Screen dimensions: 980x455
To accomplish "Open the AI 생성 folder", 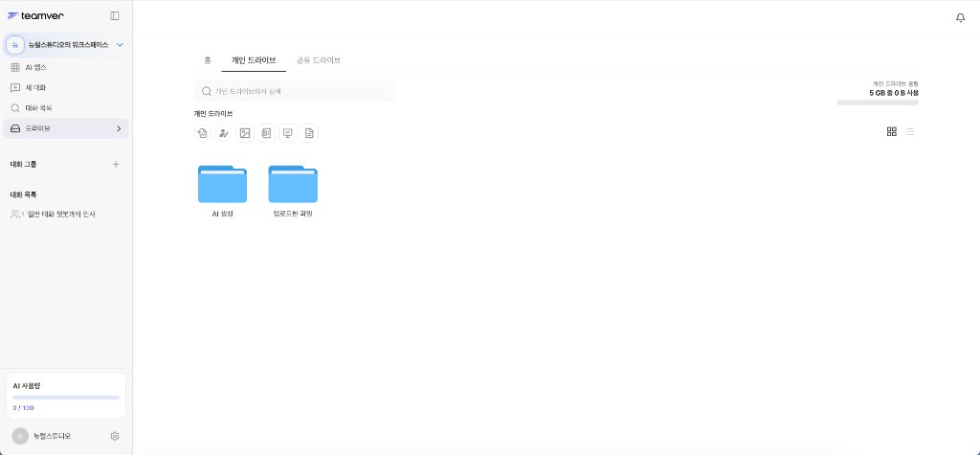I will click(x=222, y=191).
